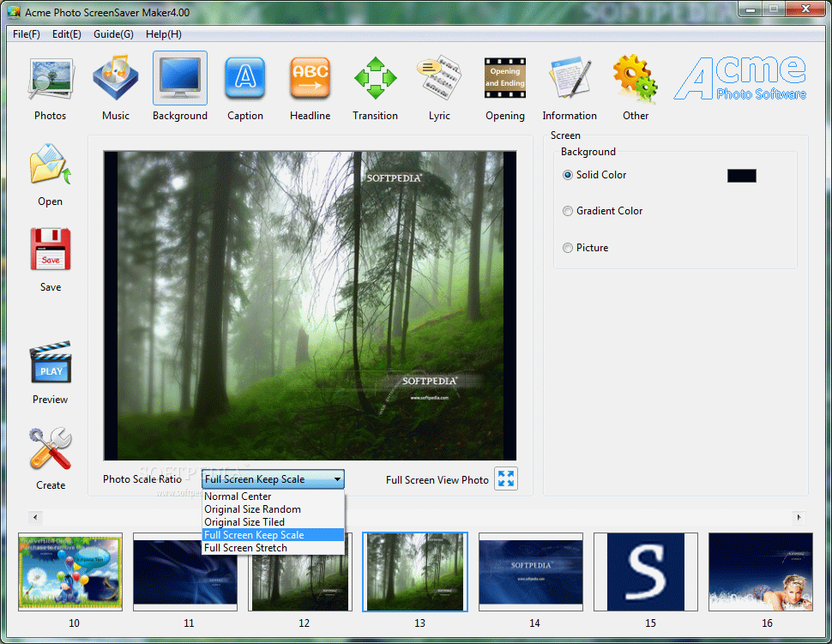Click the Create tools icon

[x=51, y=448]
